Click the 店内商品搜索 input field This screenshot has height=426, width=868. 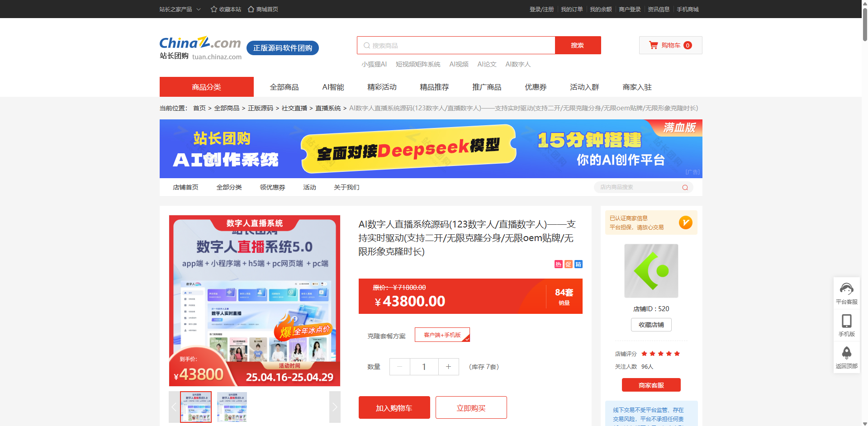click(x=644, y=187)
